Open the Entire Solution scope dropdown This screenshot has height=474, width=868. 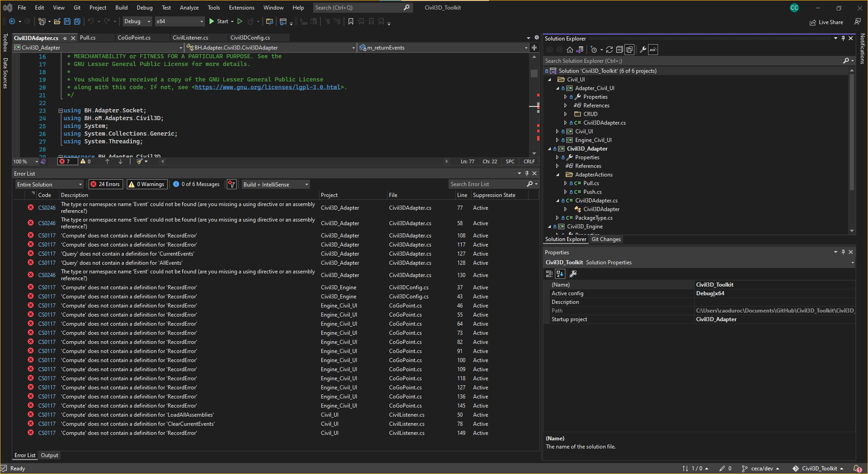50,184
